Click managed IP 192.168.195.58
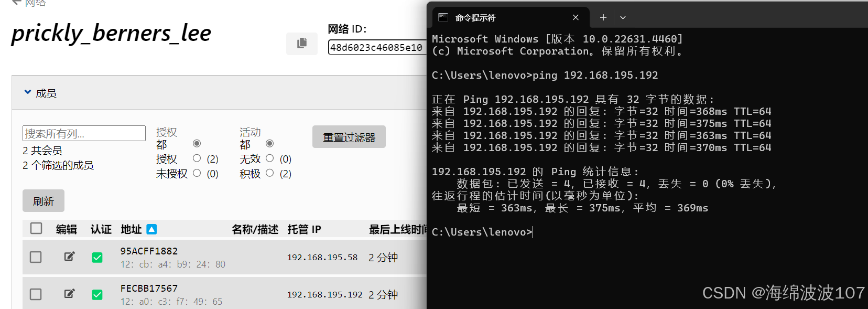 (x=322, y=258)
